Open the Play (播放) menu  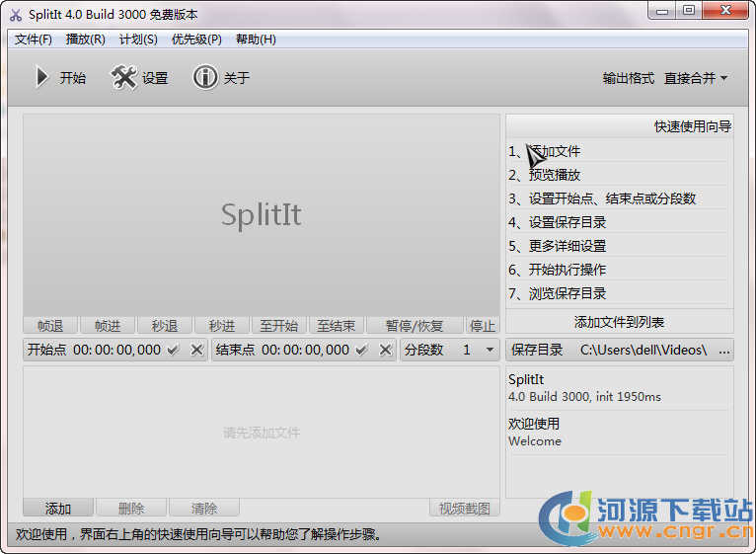click(x=86, y=40)
